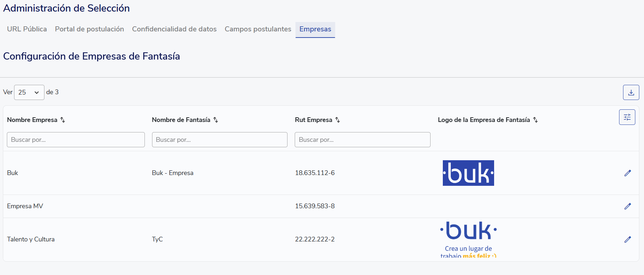This screenshot has width=644, height=275.
Task: Sort by Rut Empresa column
Action: click(337, 120)
